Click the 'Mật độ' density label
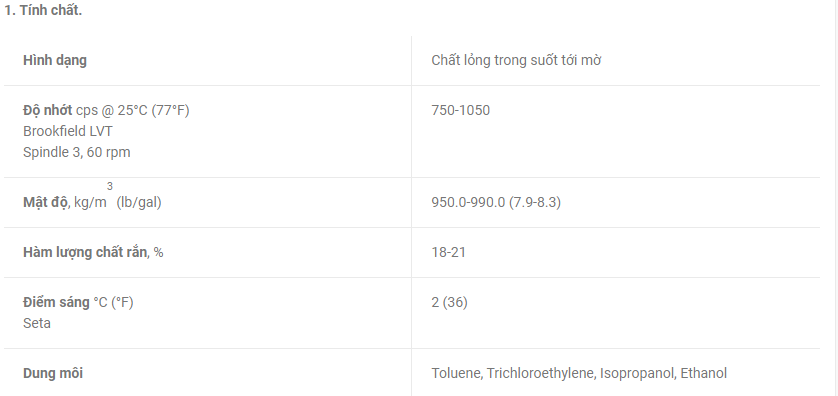The image size is (838, 396). pos(45,203)
